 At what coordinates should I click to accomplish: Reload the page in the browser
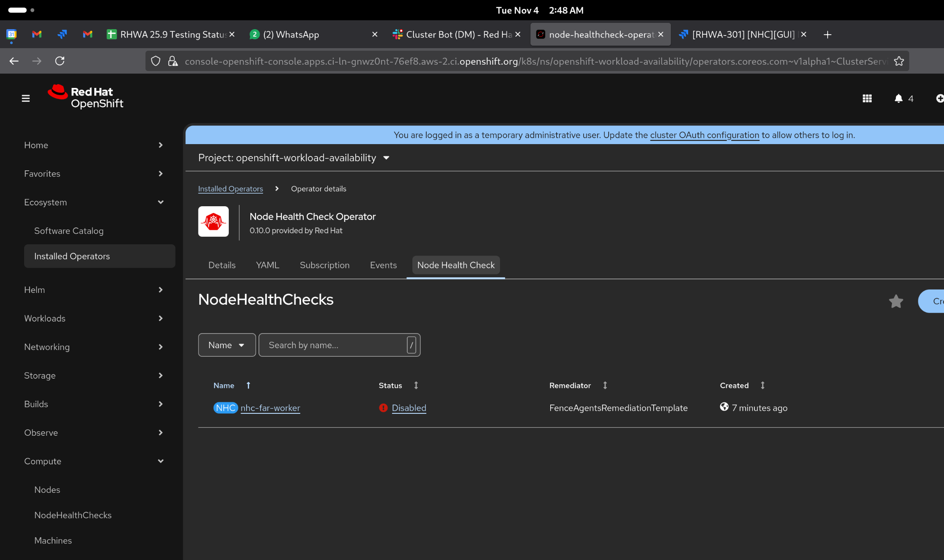pyautogui.click(x=60, y=61)
